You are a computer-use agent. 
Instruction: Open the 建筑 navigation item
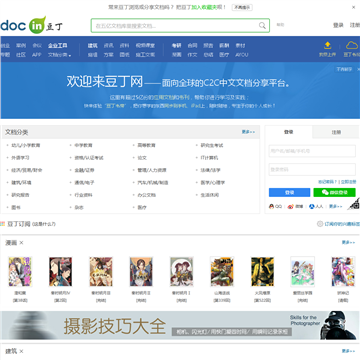pyautogui.click(x=93, y=45)
